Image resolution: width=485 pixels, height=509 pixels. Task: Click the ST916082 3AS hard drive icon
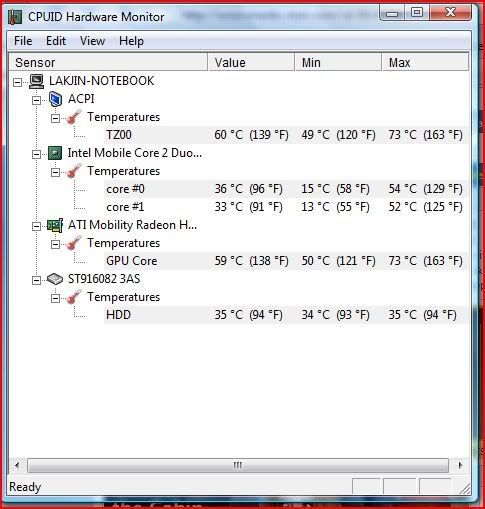click(55, 279)
